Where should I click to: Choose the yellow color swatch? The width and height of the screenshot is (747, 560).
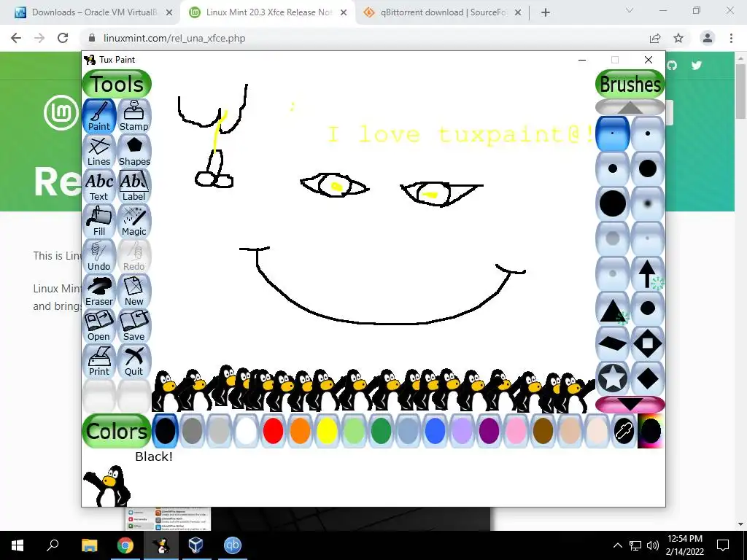click(x=328, y=431)
